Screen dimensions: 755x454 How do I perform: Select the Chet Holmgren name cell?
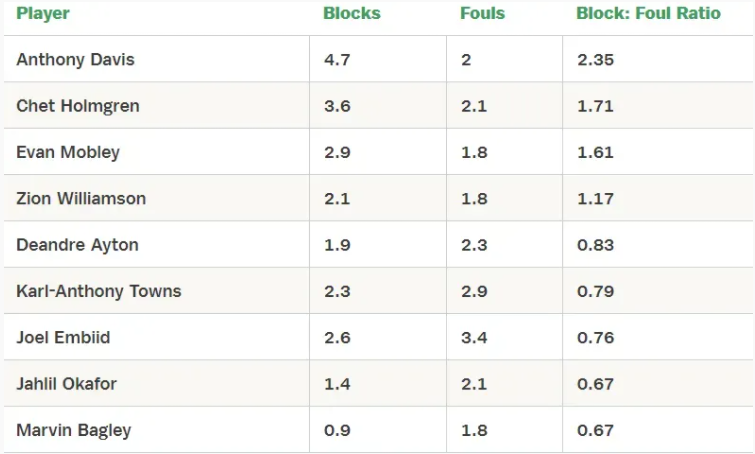[x=156, y=105]
